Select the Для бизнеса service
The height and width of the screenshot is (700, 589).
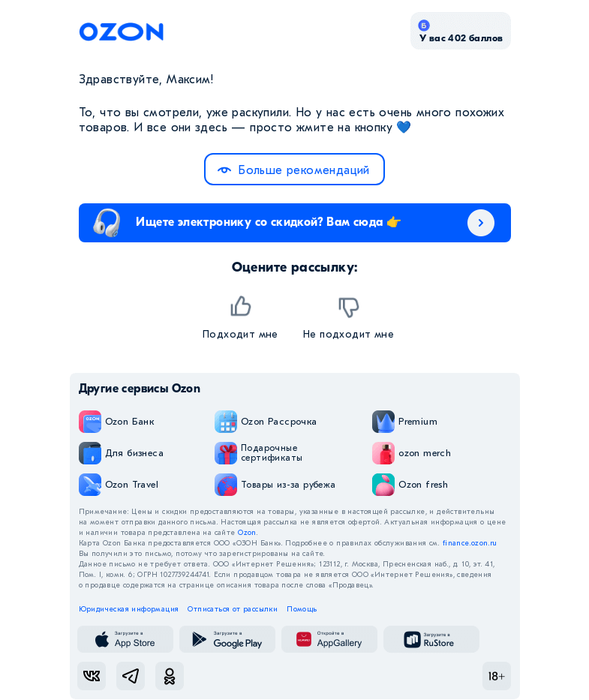click(121, 453)
